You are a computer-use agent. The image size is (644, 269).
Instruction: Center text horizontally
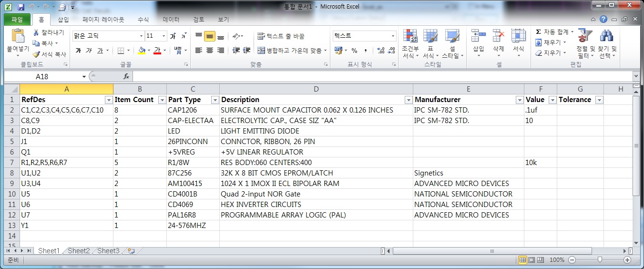(210, 51)
